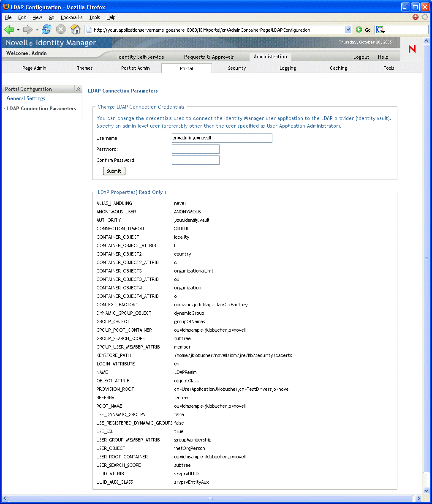Open the Back button history dropdown arrow
The image size is (432, 504).
point(18,30)
